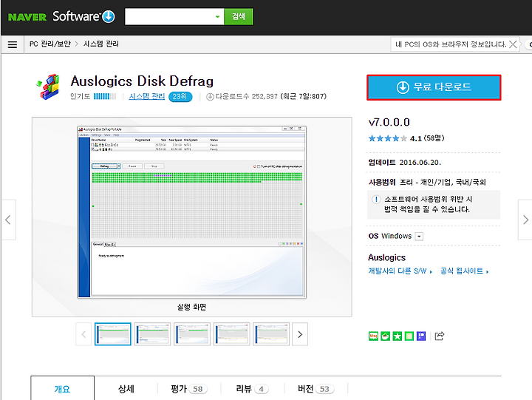This screenshot has height=400, width=532.
Task: Click the update date 2016.06.20.
Action: [420, 163]
